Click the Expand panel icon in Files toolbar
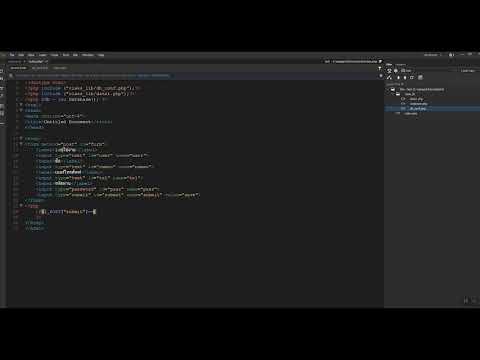 coord(420,77)
